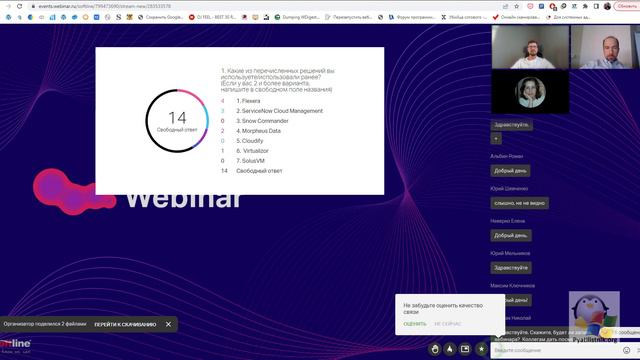Screen dimensions: 640x360
Task: Click the poll donut chart showing 14
Action: pyautogui.click(x=177, y=121)
